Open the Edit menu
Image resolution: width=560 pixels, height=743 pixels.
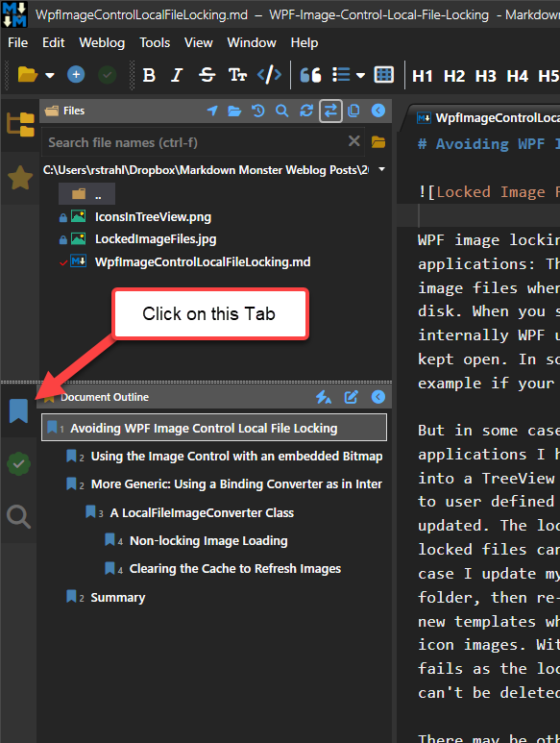coord(54,42)
